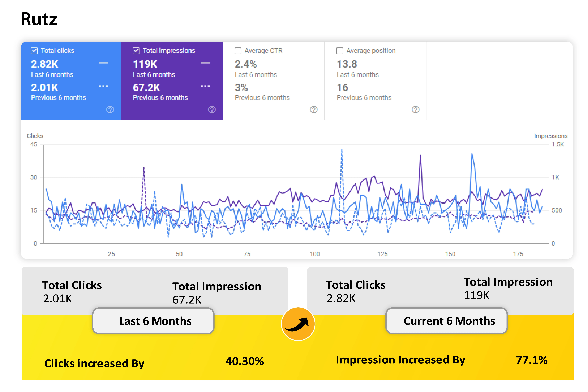Click the Last 6 Months button

153,321
